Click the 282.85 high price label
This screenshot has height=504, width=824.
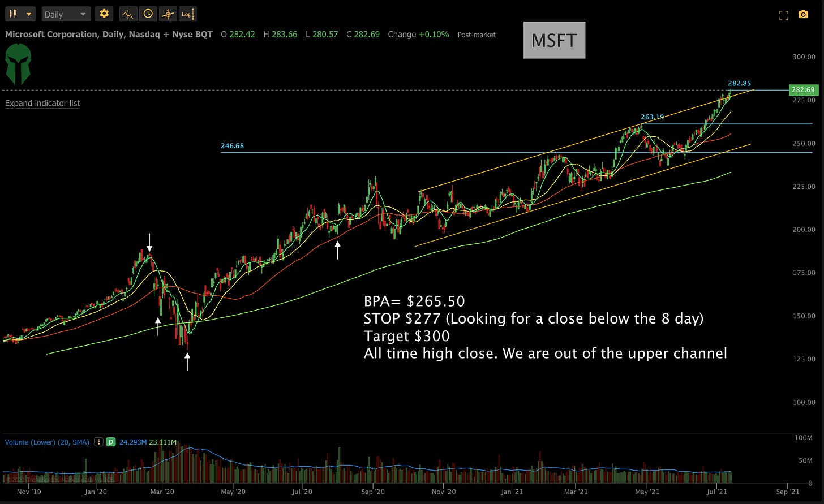pos(739,84)
